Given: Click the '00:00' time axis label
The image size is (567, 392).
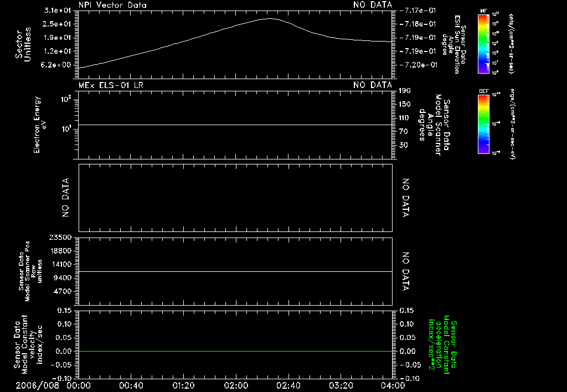Looking at the screenshot, I should (79, 385).
